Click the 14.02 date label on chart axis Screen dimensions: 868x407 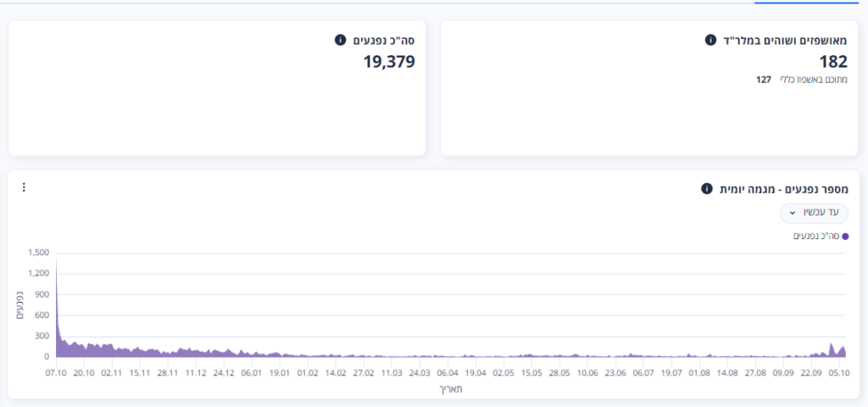point(336,373)
